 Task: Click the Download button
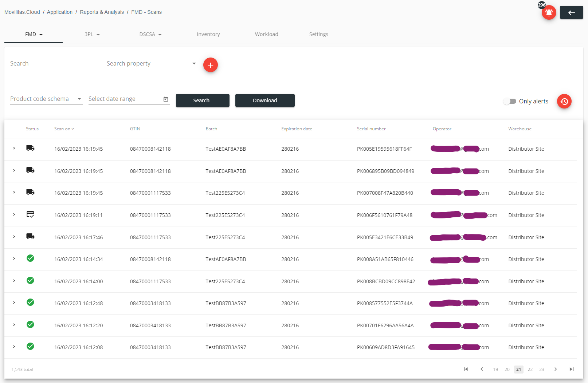(265, 100)
